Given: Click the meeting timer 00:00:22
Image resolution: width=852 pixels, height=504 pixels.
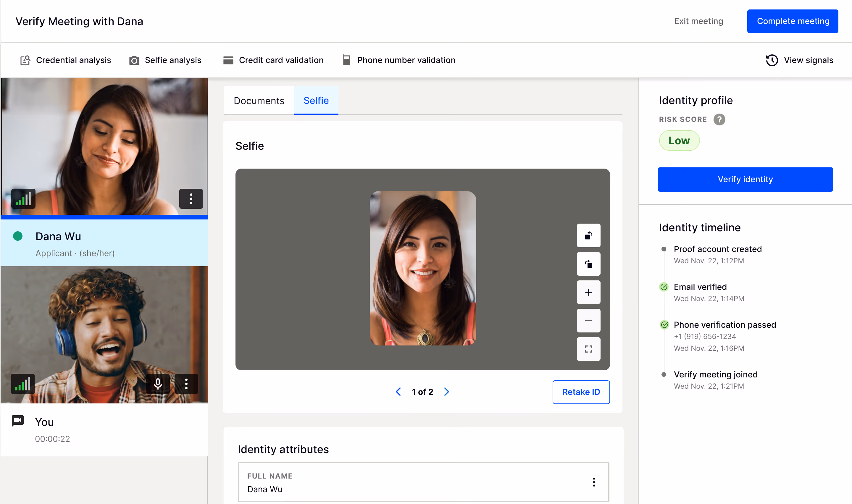Looking at the screenshot, I should coord(52,439).
